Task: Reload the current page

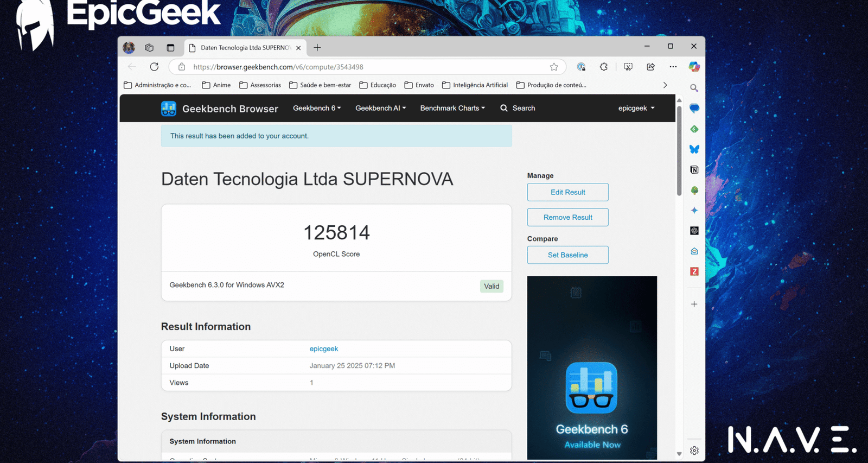Action: [x=154, y=67]
